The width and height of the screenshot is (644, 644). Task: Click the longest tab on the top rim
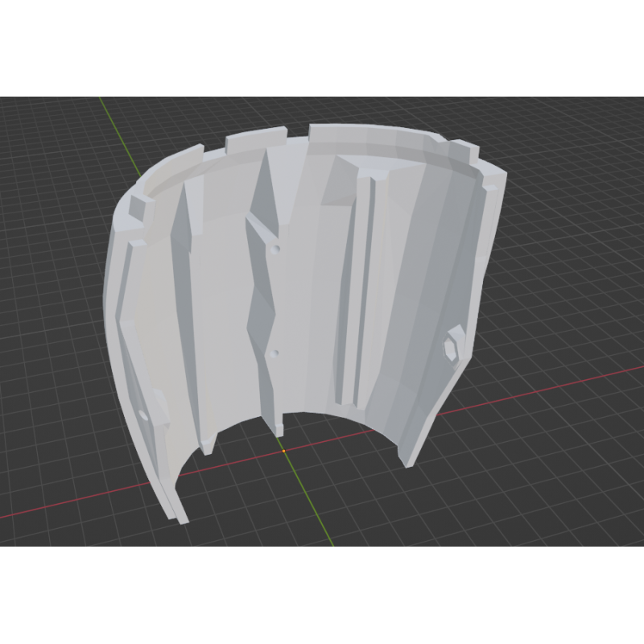(x=374, y=137)
